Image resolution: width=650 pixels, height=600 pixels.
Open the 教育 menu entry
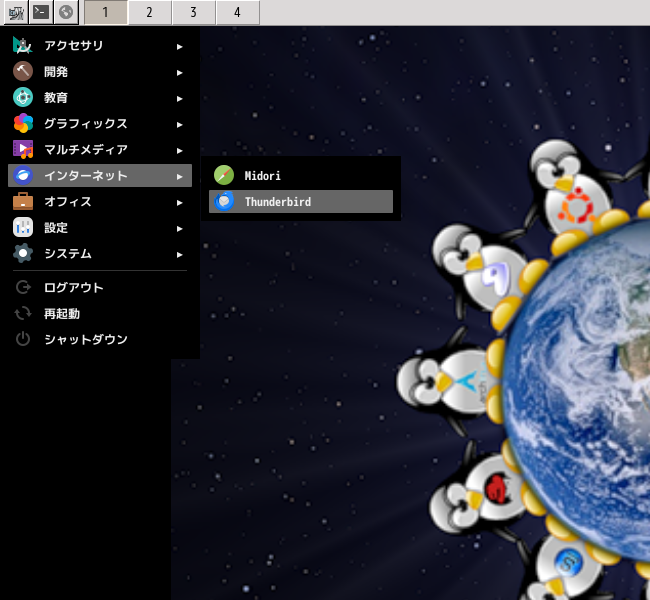pyautogui.click(x=100, y=97)
